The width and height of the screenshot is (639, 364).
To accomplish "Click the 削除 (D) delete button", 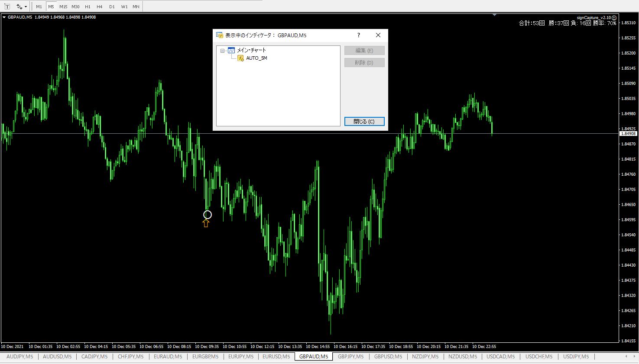I will [x=364, y=63].
